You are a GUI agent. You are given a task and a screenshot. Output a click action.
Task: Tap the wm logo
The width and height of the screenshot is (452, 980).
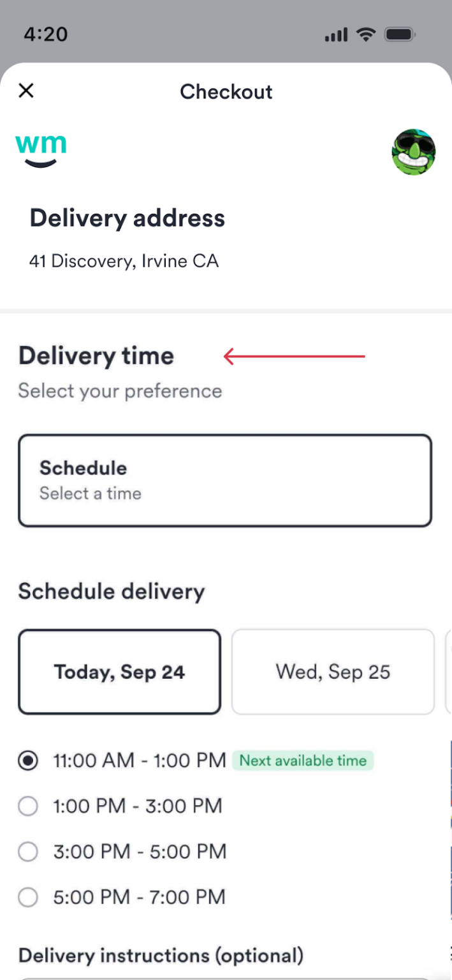click(x=40, y=149)
